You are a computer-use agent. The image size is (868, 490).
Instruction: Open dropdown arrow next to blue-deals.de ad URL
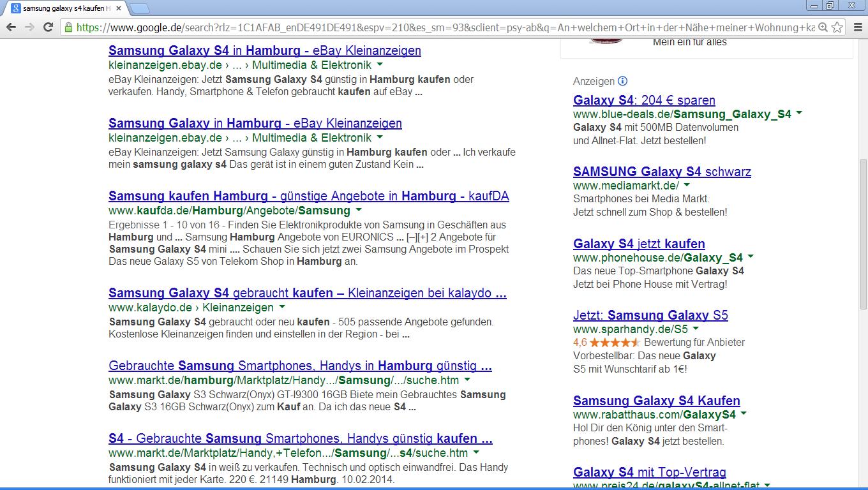800,114
